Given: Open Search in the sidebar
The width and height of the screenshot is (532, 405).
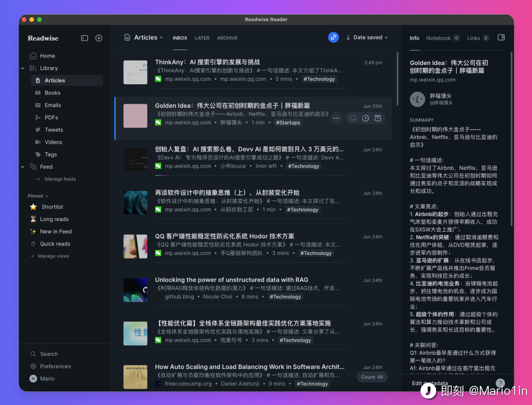Looking at the screenshot, I should (49, 354).
